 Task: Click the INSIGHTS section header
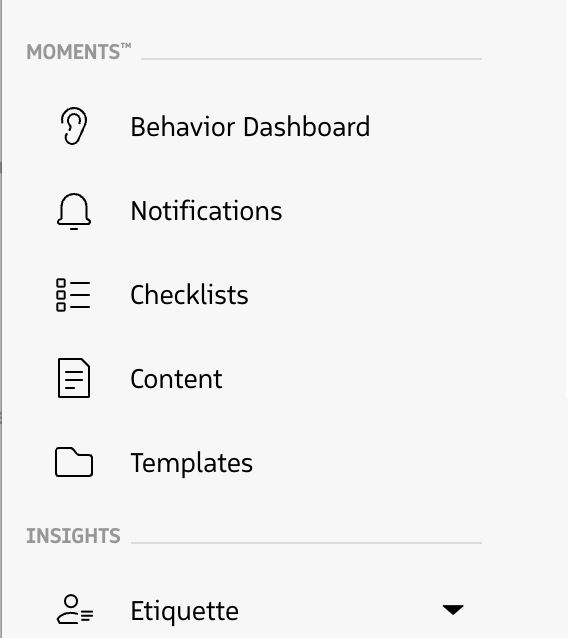(73, 535)
